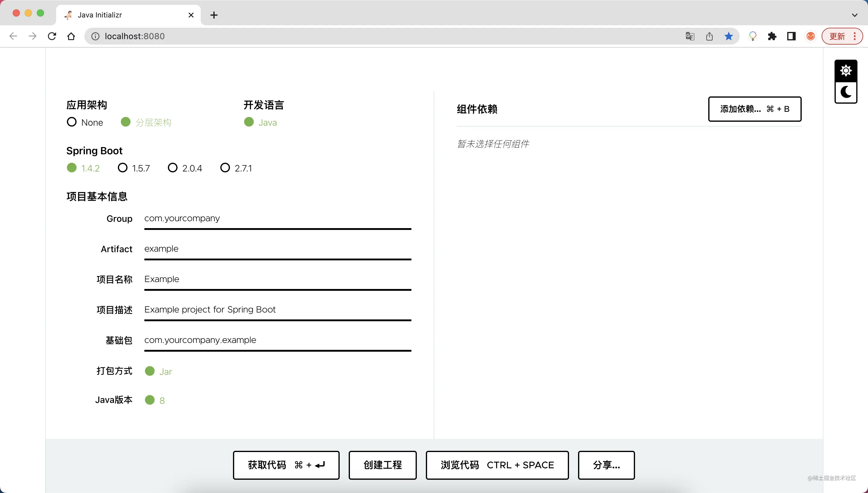The image size is (868, 493).
Task: Switch to dark theme moon icon
Action: pos(846,92)
